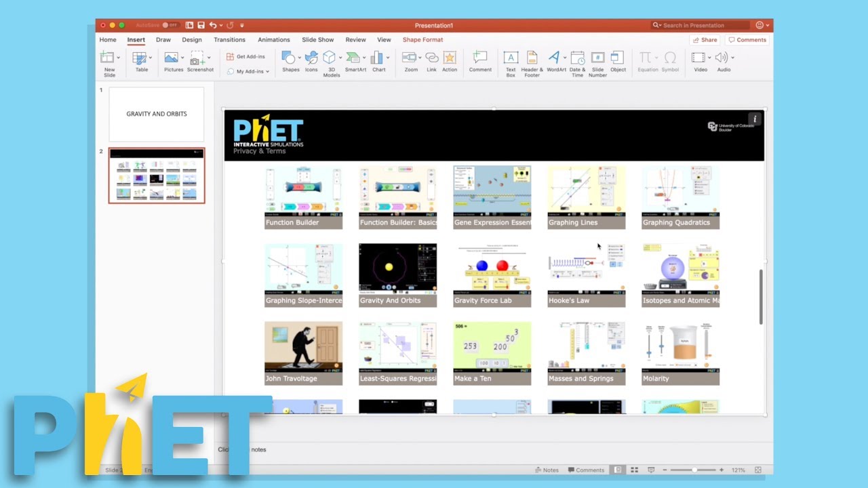
Task: Open the My Add-ins dropdown
Action: click(x=248, y=71)
